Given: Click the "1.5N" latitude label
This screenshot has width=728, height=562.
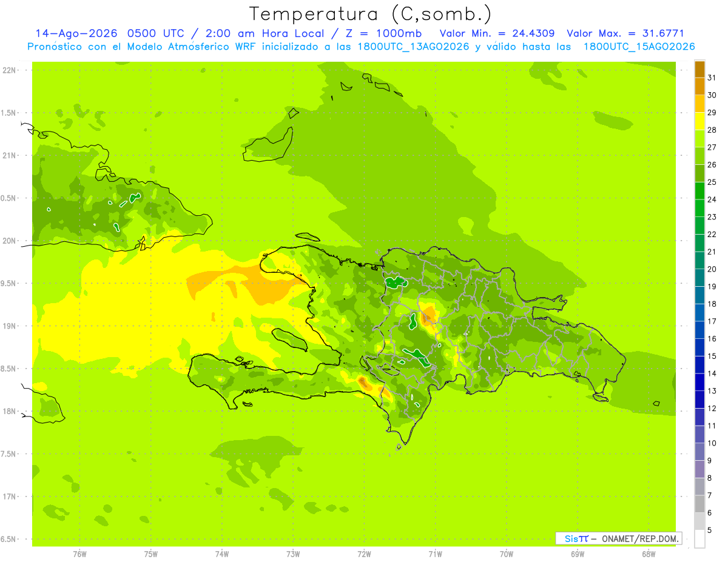Looking at the screenshot, I should (8, 113).
